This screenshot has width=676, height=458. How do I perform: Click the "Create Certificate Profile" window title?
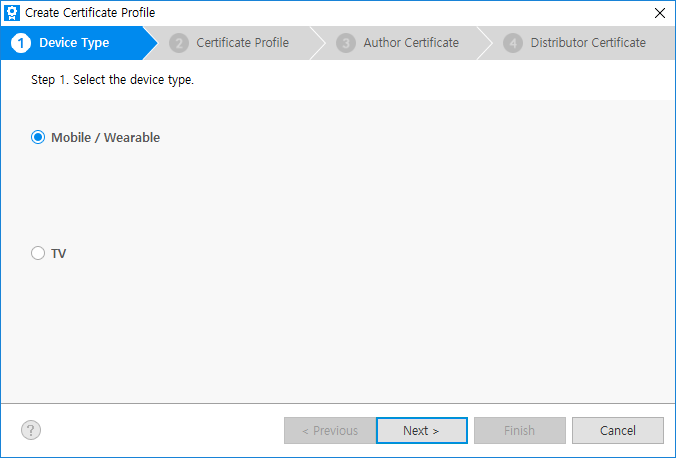point(90,13)
